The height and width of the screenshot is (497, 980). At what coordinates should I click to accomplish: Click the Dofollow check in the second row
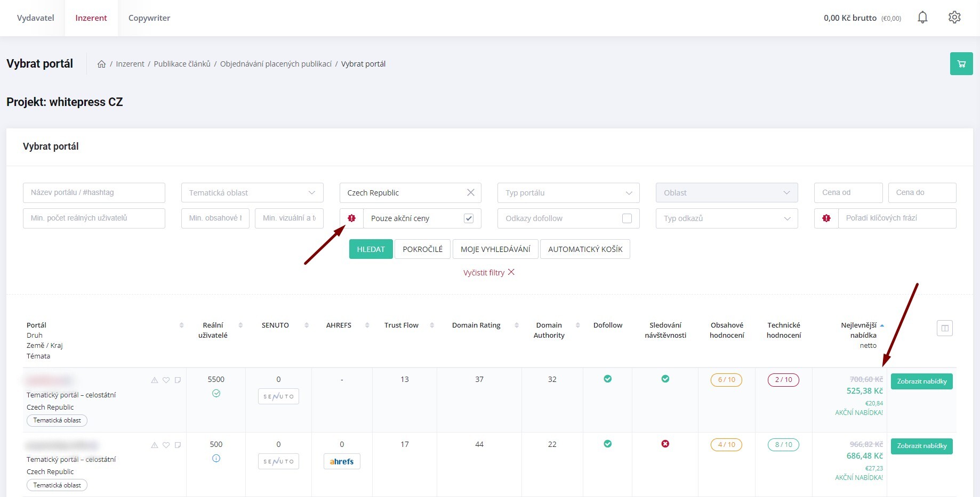coord(608,444)
